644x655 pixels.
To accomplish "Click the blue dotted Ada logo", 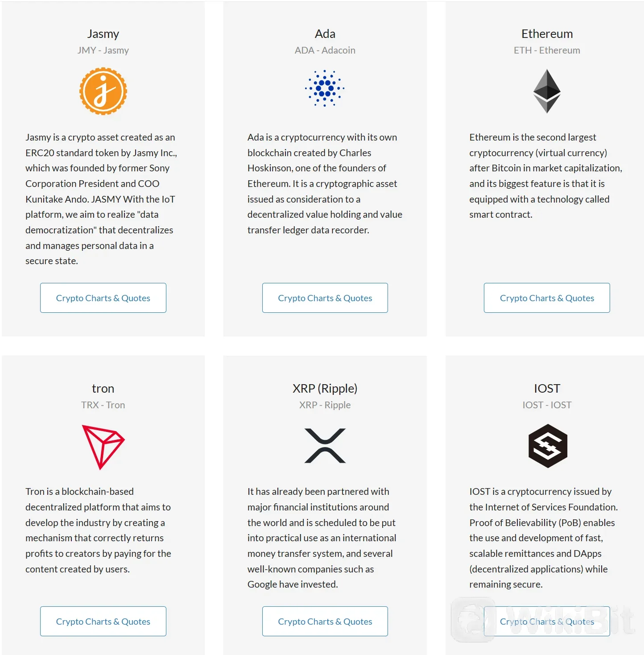I will (325, 88).
